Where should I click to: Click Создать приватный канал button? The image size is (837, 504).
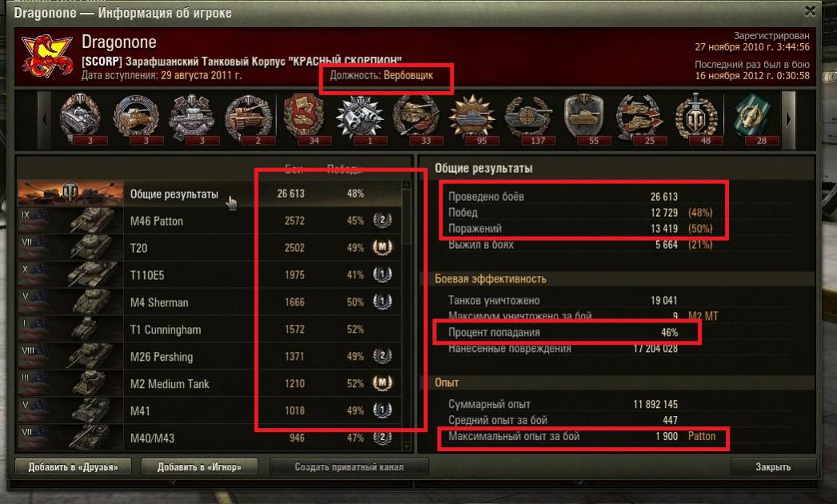(x=349, y=466)
